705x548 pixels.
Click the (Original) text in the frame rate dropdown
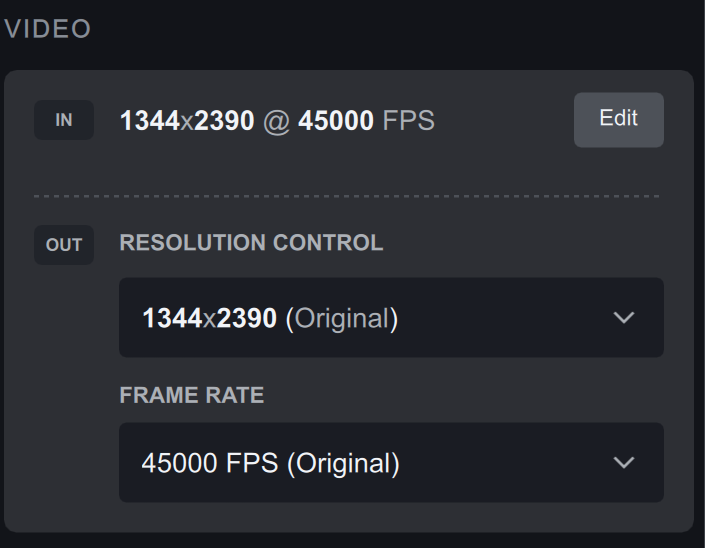tap(343, 464)
